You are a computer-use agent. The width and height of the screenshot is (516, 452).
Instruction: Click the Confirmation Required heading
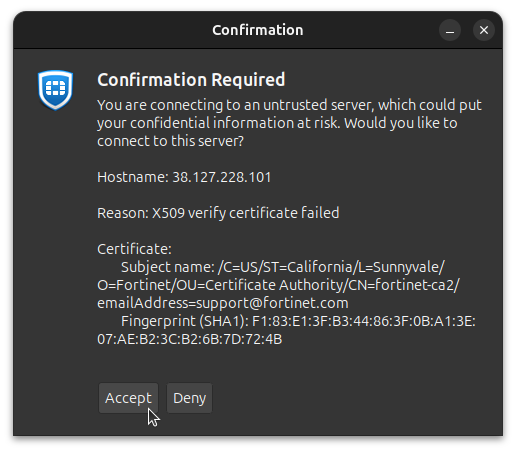tap(191, 80)
